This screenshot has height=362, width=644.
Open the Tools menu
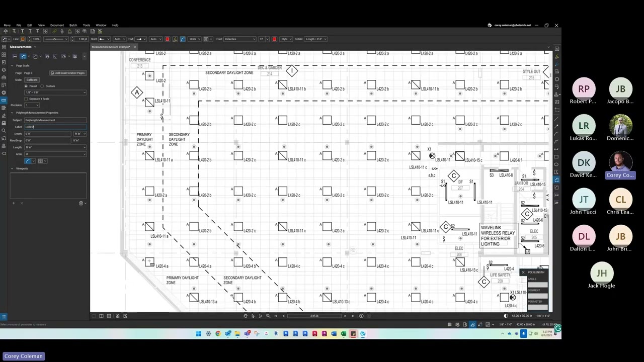87,25
